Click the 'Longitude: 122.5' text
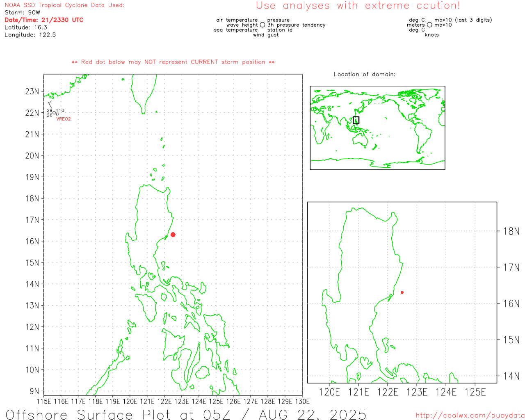This screenshot has width=525, height=420. click(30, 35)
